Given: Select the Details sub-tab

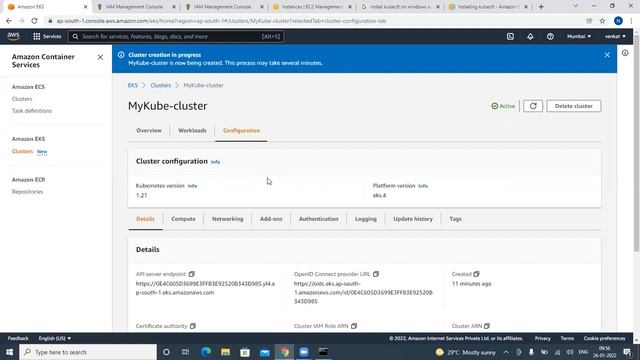Looking at the screenshot, I should pyautogui.click(x=145, y=219).
